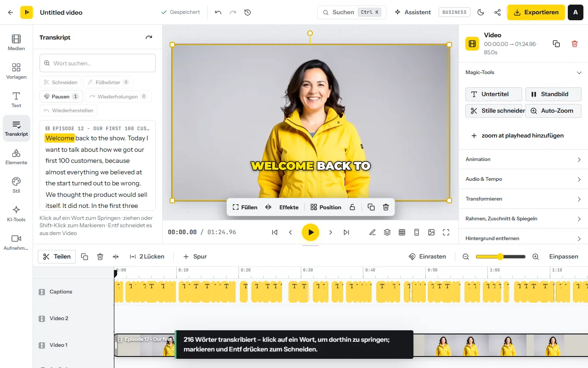This screenshot has width=588, height=368.
Task: Click the yellow Exportieren button
Action: (536, 12)
